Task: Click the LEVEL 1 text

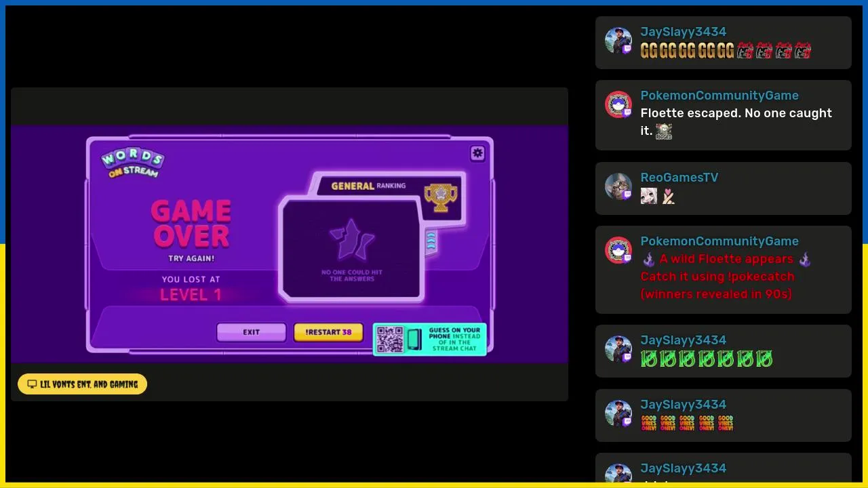Action: pos(191,295)
